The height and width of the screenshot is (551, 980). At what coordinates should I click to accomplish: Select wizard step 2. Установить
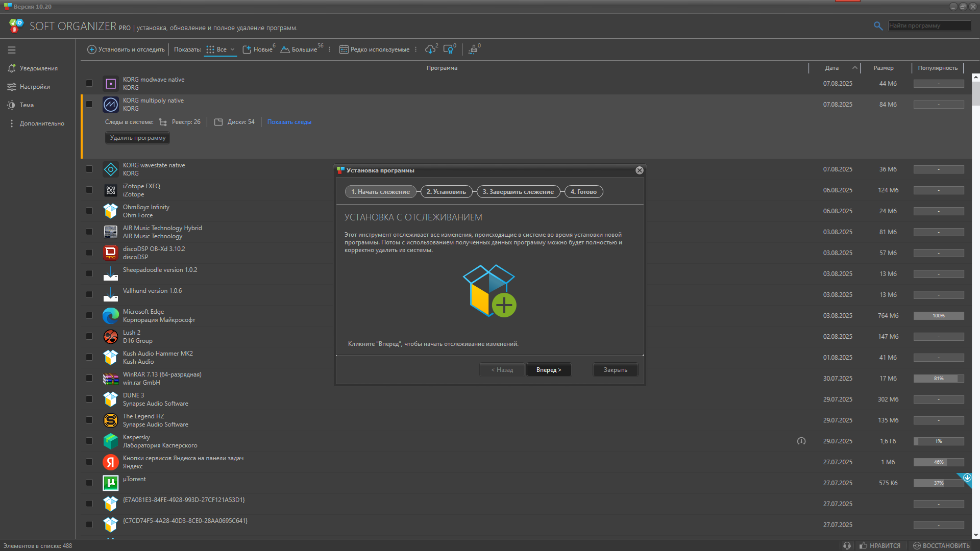click(446, 192)
